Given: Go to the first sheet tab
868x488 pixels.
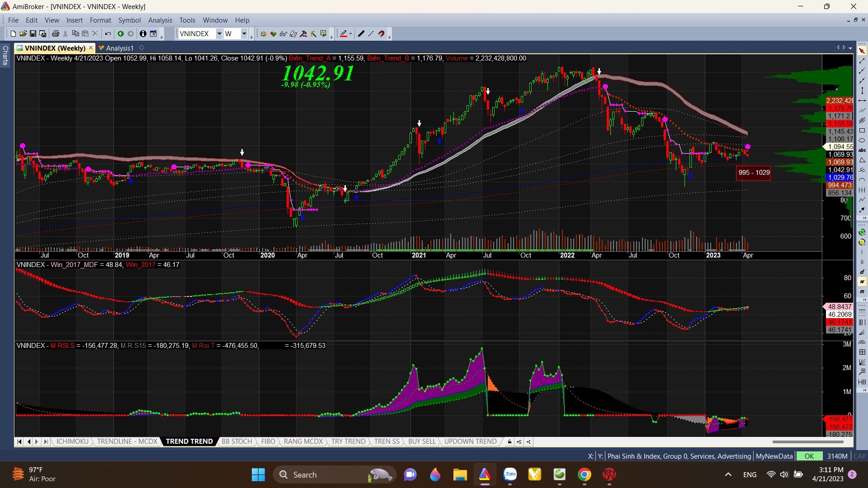Looking at the screenshot, I should click(x=19, y=441).
